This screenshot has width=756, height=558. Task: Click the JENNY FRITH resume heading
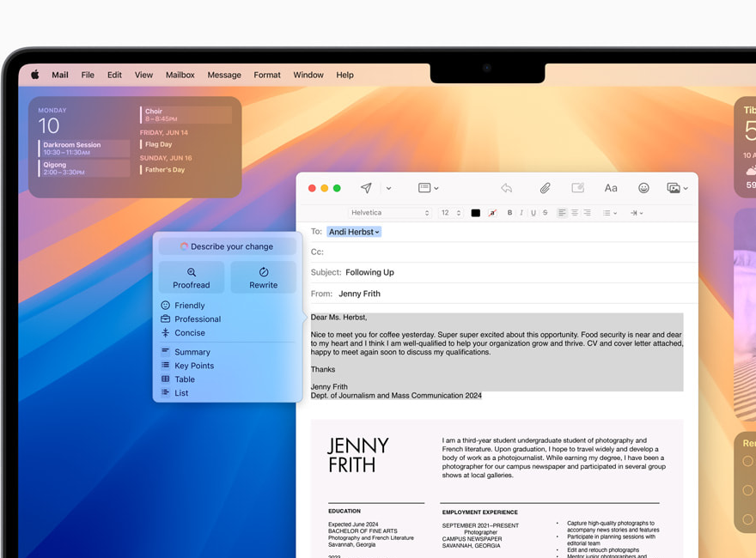click(358, 455)
